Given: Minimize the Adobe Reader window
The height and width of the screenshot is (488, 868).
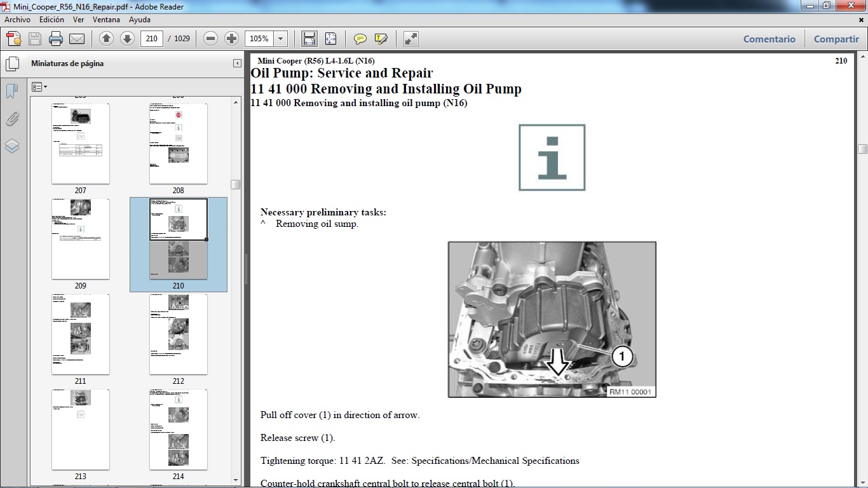Looking at the screenshot, I should (810, 6).
